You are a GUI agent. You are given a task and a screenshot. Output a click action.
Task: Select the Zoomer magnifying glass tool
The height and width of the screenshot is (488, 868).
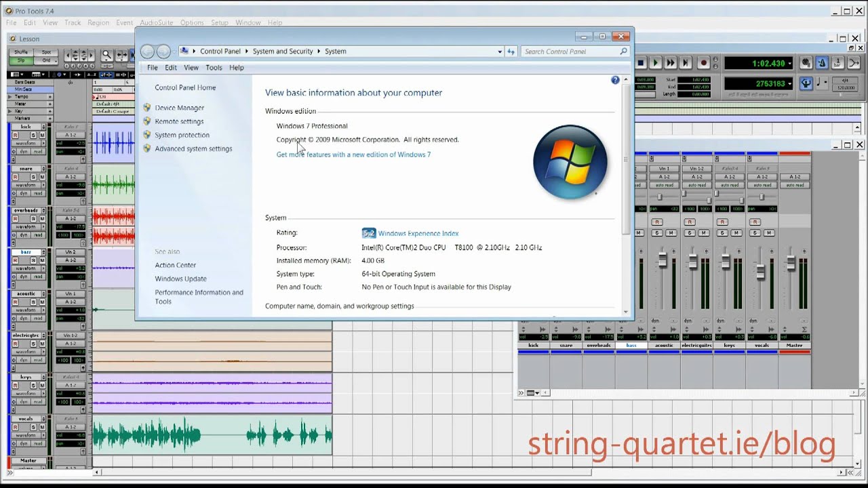(x=106, y=56)
